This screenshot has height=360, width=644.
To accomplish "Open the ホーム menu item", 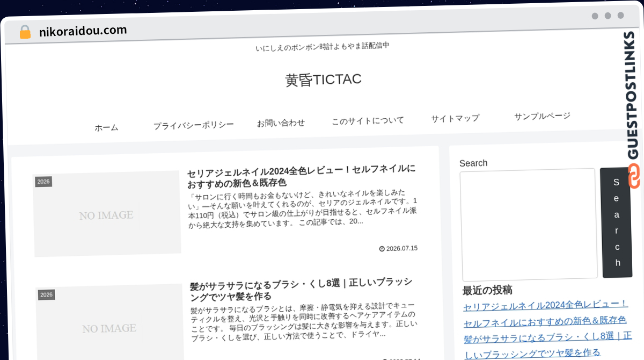I will click(x=106, y=128).
